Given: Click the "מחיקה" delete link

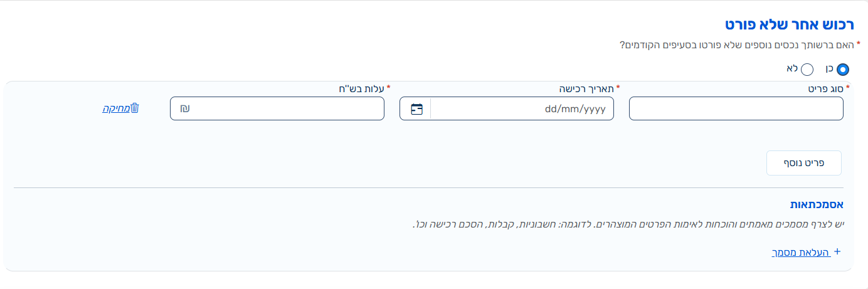Looking at the screenshot, I should [117, 108].
